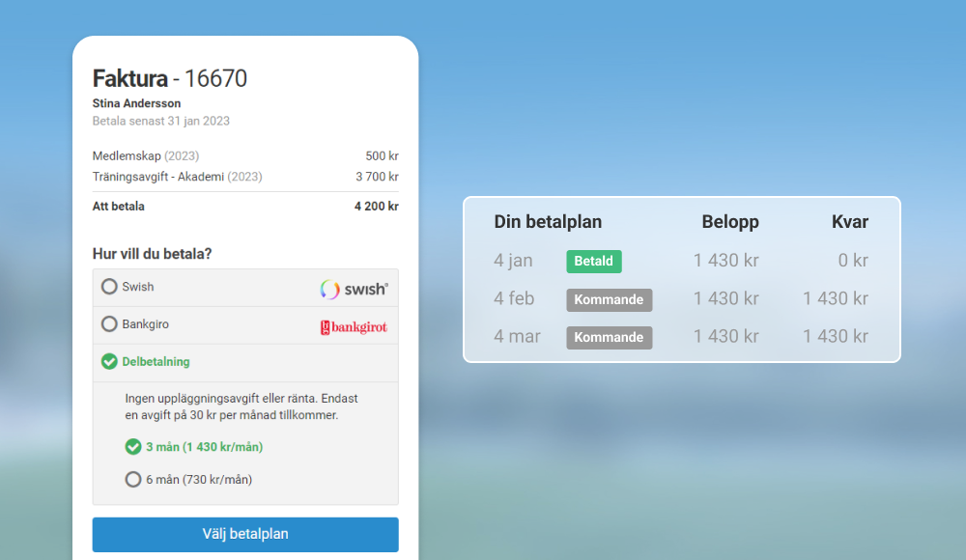
Task: Select the Bankgiro radio button
Action: coord(109,324)
